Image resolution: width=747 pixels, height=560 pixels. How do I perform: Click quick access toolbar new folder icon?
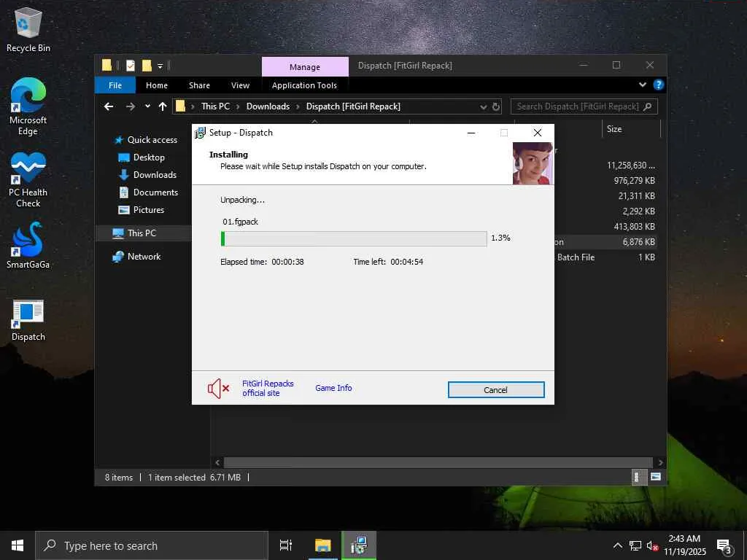147,66
